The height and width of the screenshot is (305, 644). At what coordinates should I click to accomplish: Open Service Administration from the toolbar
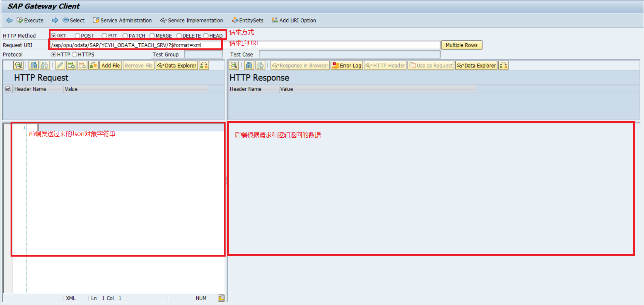click(x=122, y=20)
